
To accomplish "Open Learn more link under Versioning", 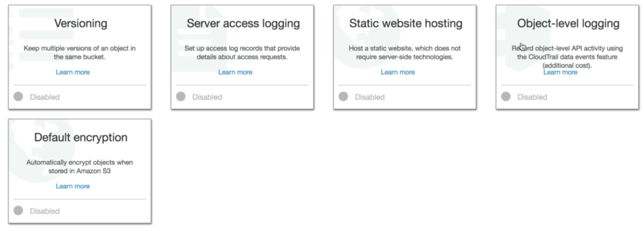I will coord(73,72).
